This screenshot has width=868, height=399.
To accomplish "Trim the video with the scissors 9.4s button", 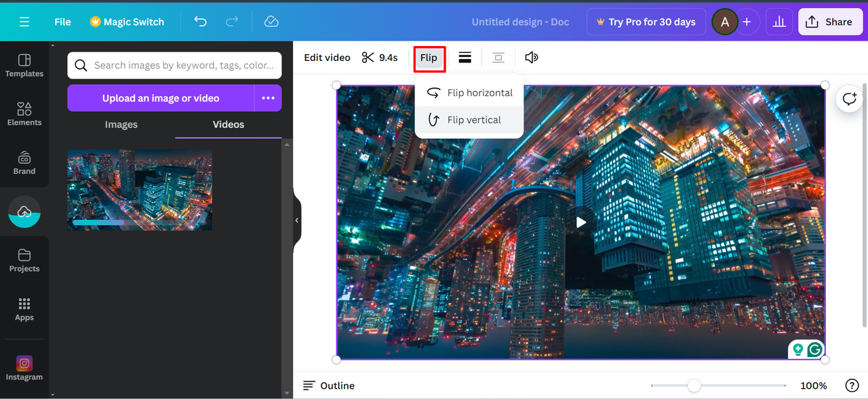I will click(380, 58).
